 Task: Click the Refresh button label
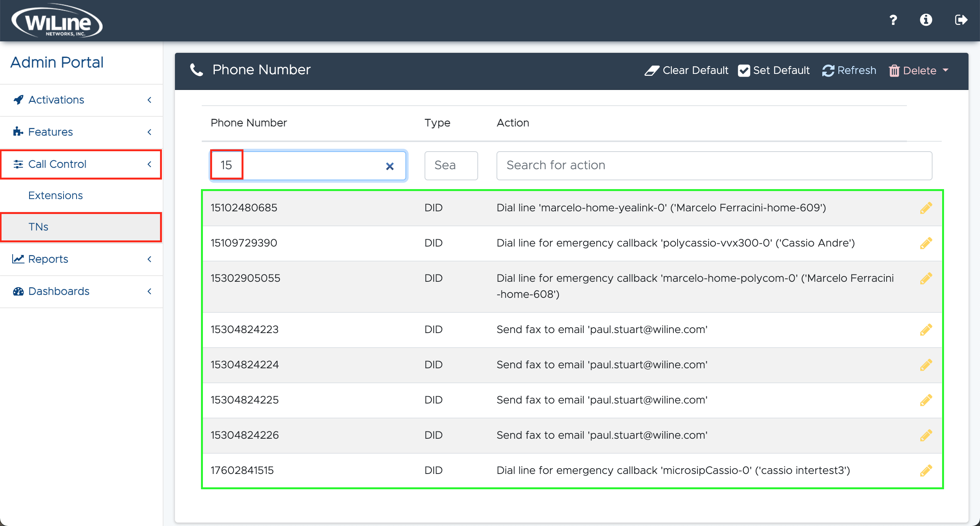coord(857,70)
